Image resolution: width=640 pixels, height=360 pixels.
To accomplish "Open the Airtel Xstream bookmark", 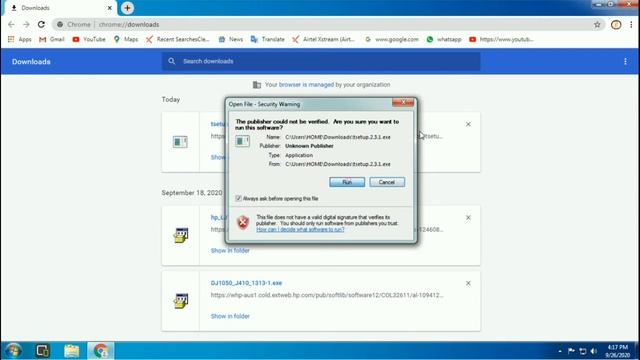I will [x=323, y=39].
